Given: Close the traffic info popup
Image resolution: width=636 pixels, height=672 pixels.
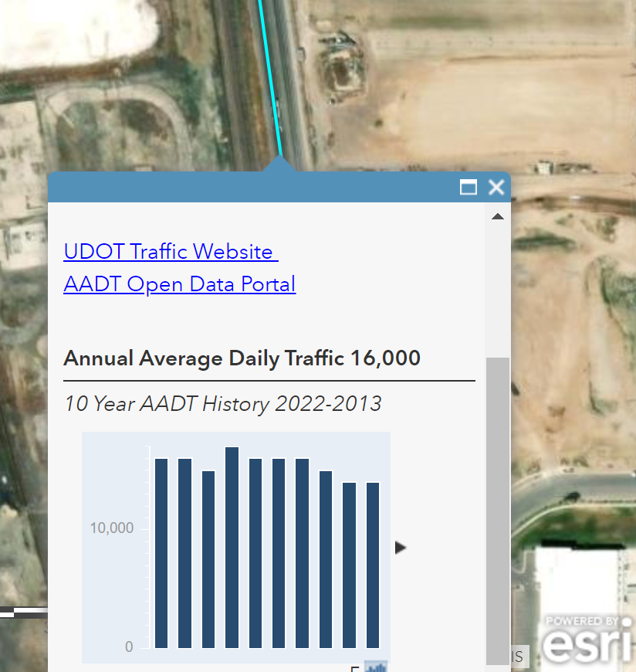Looking at the screenshot, I should (496, 187).
